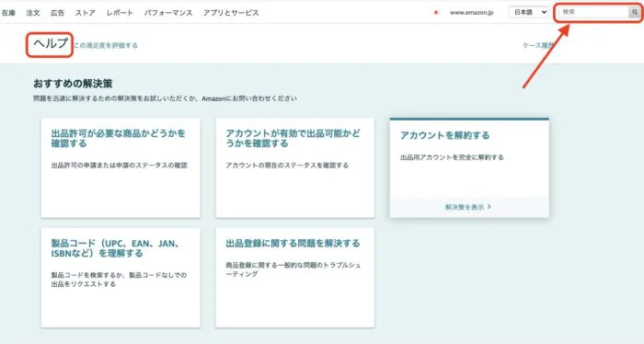This screenshot has height=344, width=644.
Task: Open the ケース履歴 link
Action: pyautogui.click(x=538, y=45)
